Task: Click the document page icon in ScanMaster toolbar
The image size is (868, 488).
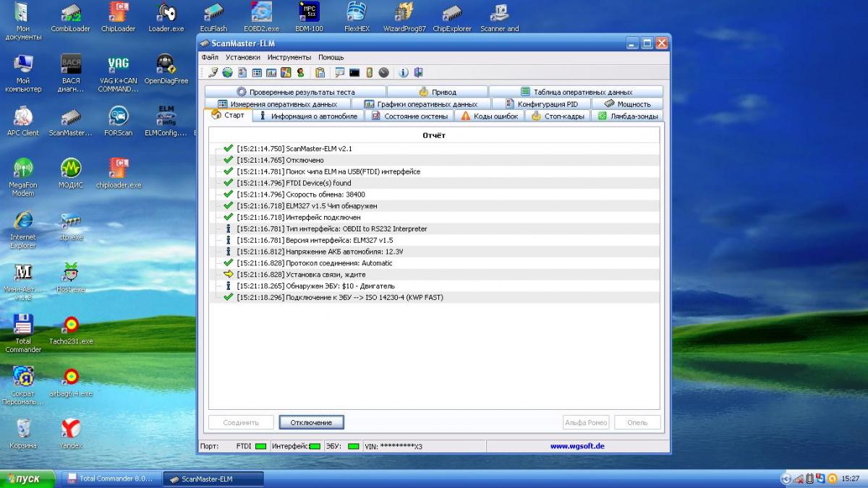Action: click(x=242, y=72)
